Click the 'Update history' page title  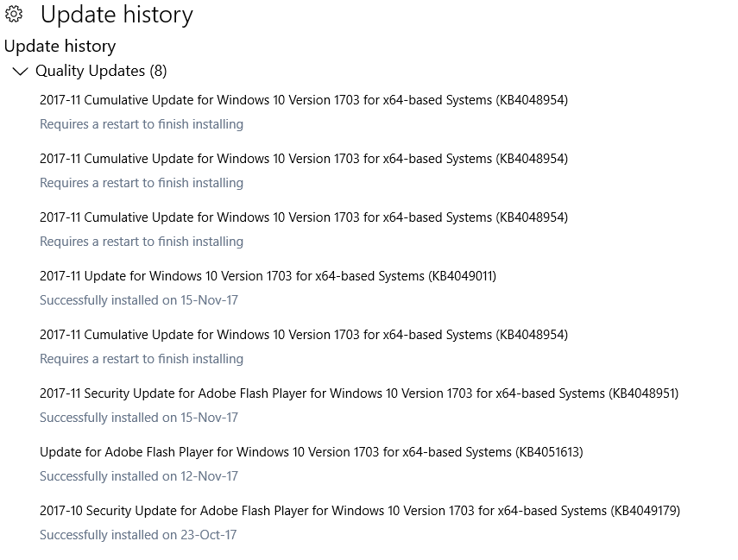coord(118,15)
